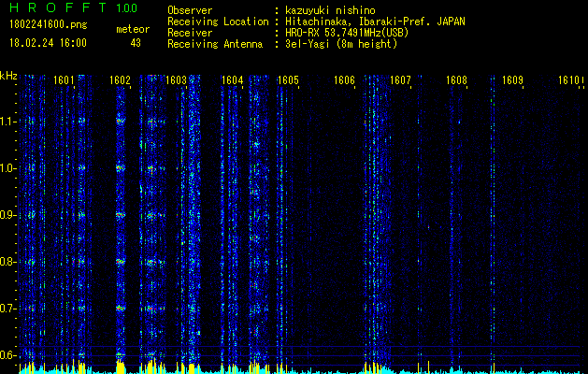Click the 1603 time marker

click(176, 80)
